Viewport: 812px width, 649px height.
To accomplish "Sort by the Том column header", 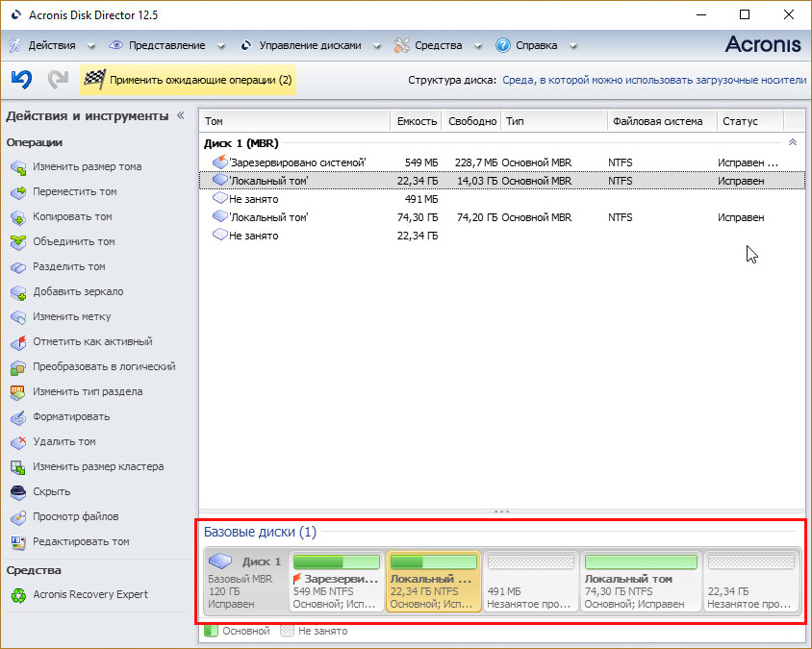I will point(294,121).
